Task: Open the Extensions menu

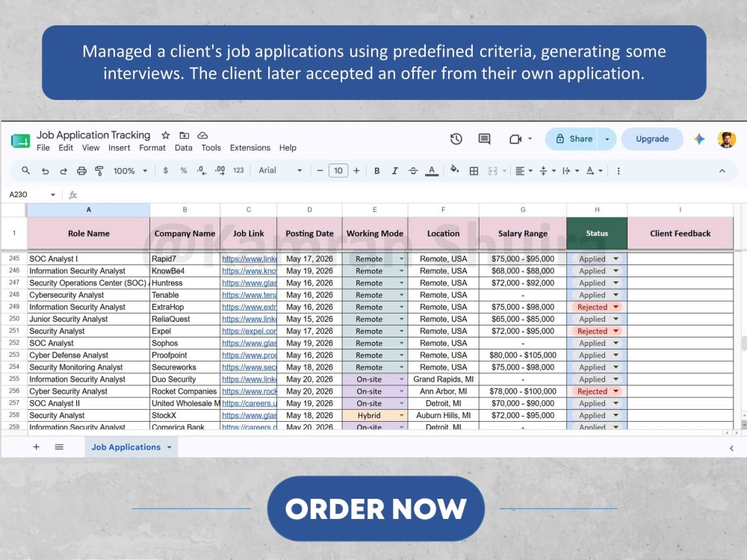Action: tap(250, 148)
